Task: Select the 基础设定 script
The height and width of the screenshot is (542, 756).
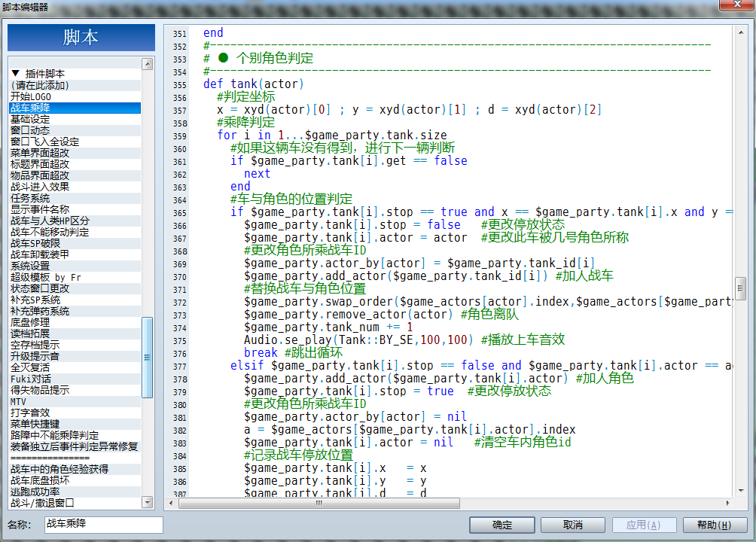Action: [75, 119]
